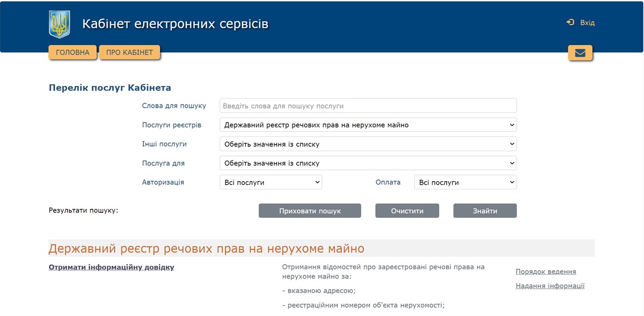The image size is (644, 316).
Task: Click the Очистити button
Action: [x=407, y=211]
